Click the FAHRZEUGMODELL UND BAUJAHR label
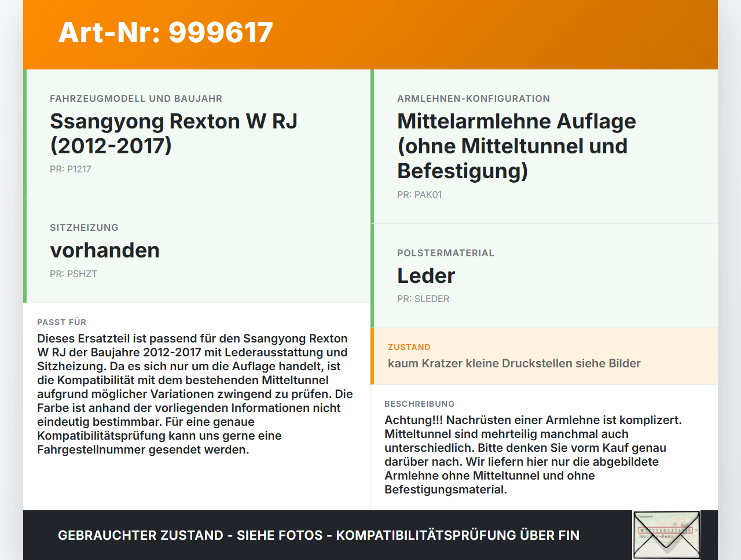This screenshot has width=741, height=560. pyautogui.click(x=136, y=98)
